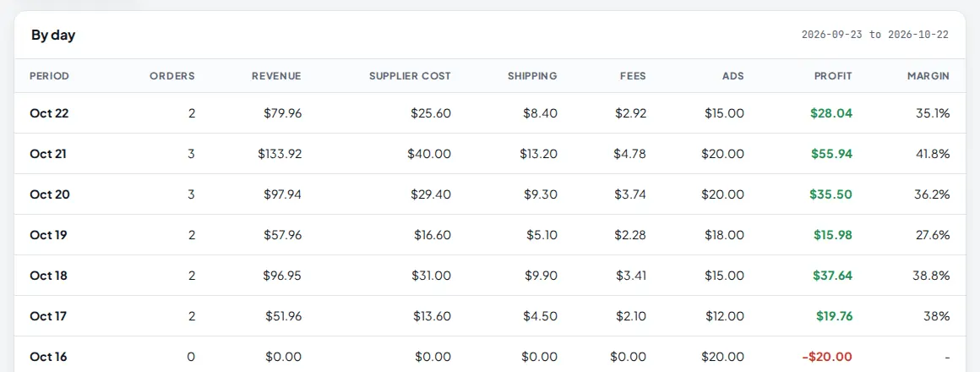Click revenue value $79.96
980x372 pixels.
coord(282,113)
